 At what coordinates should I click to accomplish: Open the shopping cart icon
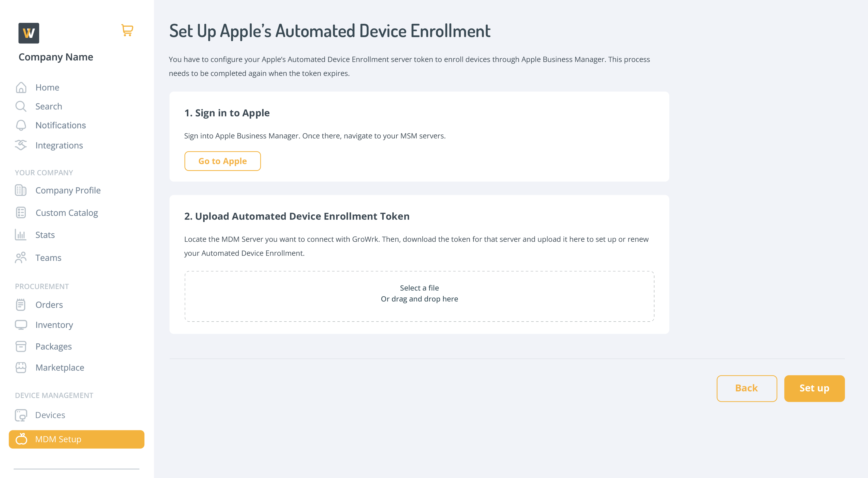point(127,30)
